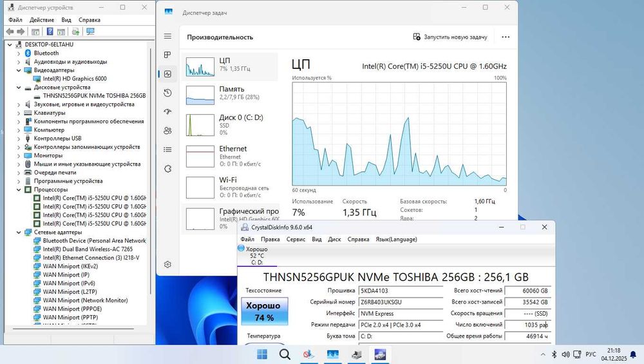Viewport: 644px width, 364px height.
Task: Open the Сервис menu in CrystalDiskInfo
Action: pyautogui.click(x=296, y=239)
